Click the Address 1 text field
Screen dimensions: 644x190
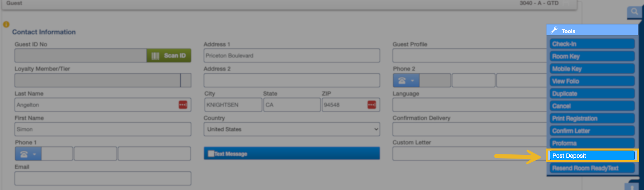tap(292, 55)
